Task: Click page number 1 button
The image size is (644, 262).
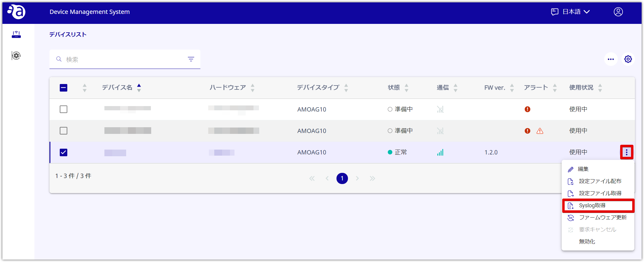Action: pos(342,179)
